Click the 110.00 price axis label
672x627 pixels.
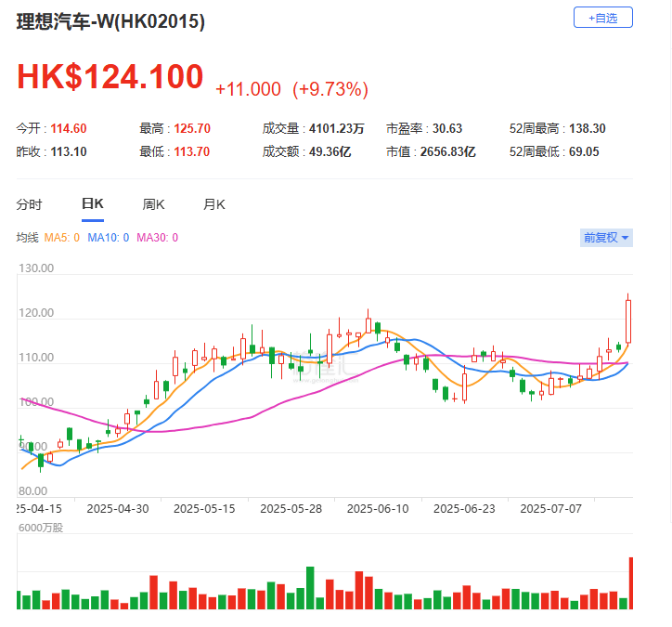pos(36,358)
